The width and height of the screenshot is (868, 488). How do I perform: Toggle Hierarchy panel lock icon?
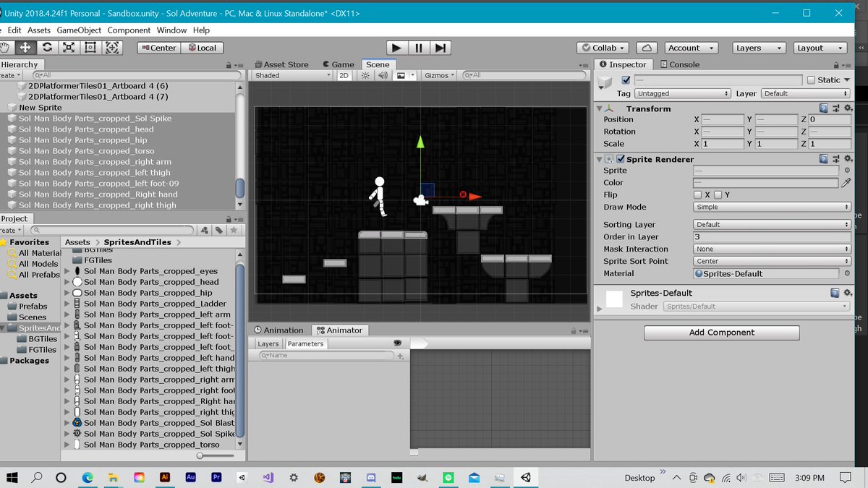point(229,64)
